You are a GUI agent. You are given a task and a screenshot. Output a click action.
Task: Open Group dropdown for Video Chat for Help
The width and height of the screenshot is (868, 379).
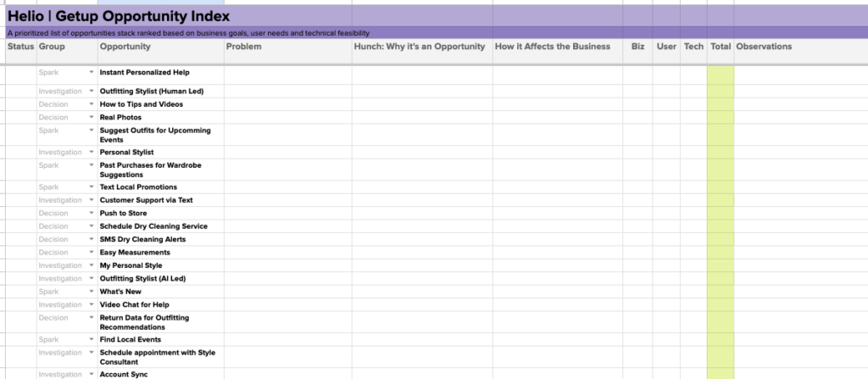92,304
